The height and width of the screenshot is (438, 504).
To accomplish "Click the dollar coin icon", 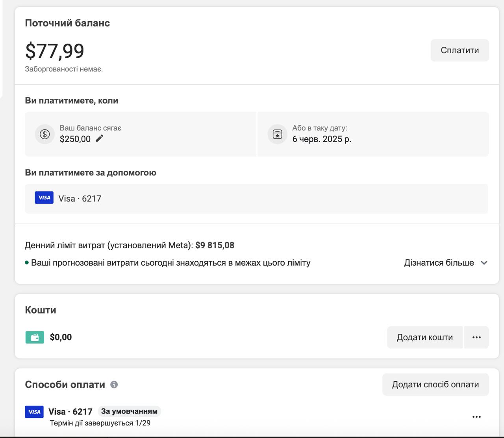I will (x=45, y=134).
